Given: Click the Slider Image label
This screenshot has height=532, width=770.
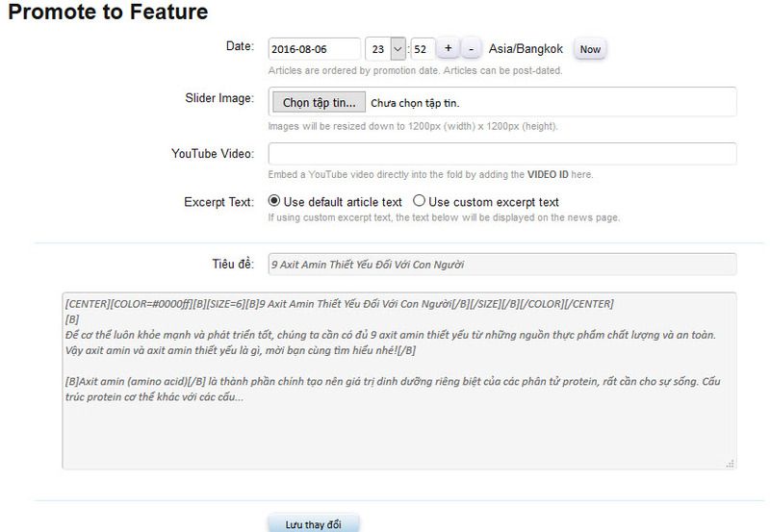Looking at the screenshot, I should tap(218, 99).
